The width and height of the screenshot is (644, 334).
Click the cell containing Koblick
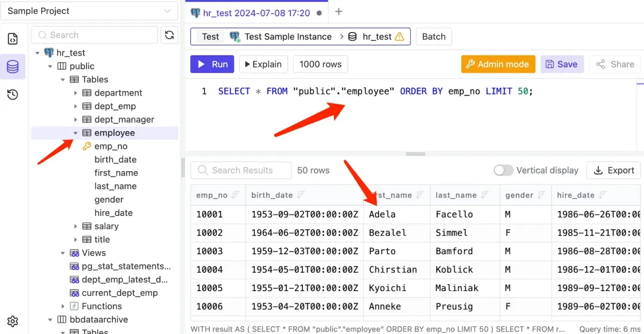pyautogui.click(x=465, y=270)
